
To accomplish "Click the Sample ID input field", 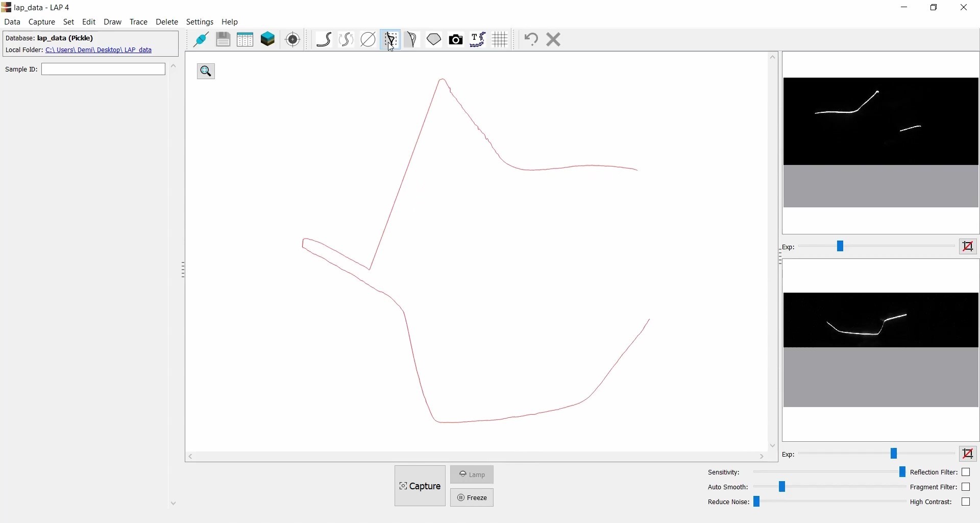I will [x=104, y=69].
